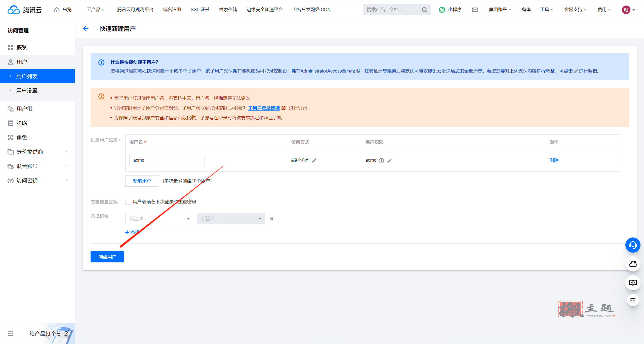Viewport: 644px width, 344px height.
Task: Click the info icon beside acme permission
Action: tap(381, 160)
